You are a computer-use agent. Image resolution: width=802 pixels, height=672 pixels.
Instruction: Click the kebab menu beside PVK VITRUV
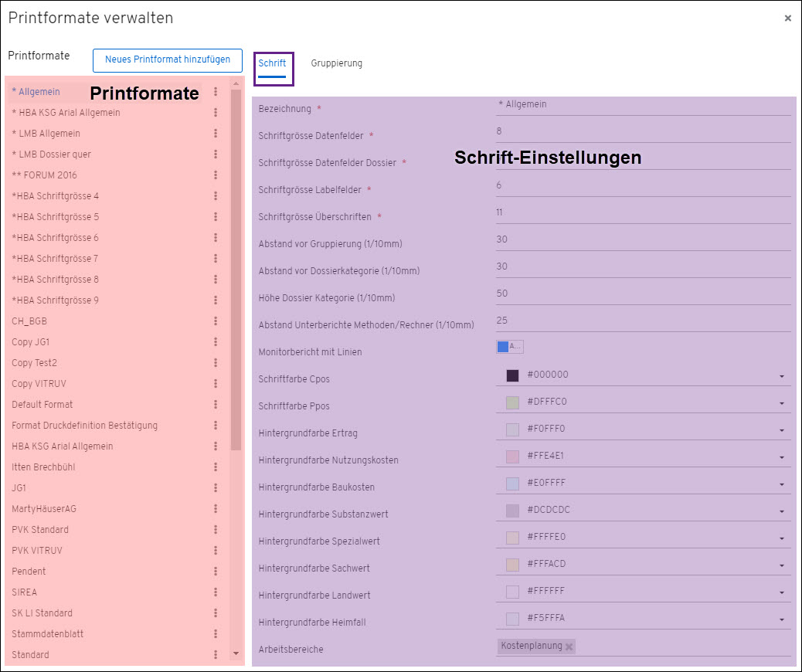[216, 551]
